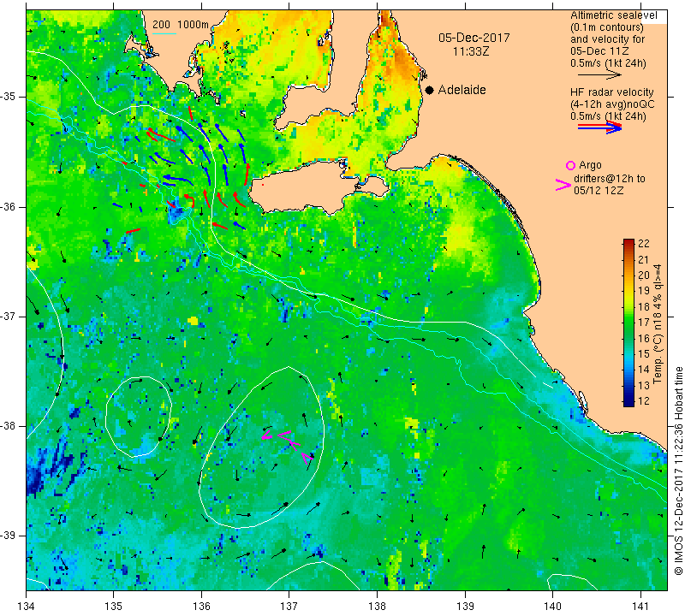Click the latitude axis label -37
The height and width of the screenshot is (616, 685).
(9, 316)
